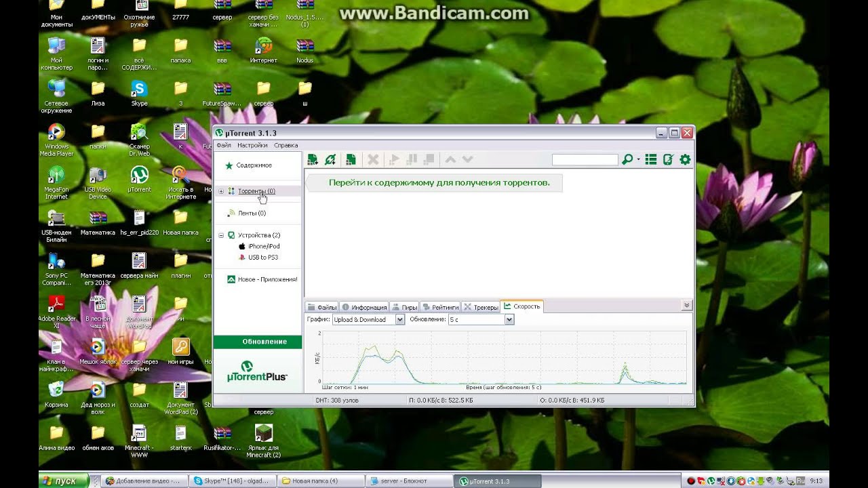Select the Искать в Интернете desktop icon

pyautogui.click(x=180, y=183)
